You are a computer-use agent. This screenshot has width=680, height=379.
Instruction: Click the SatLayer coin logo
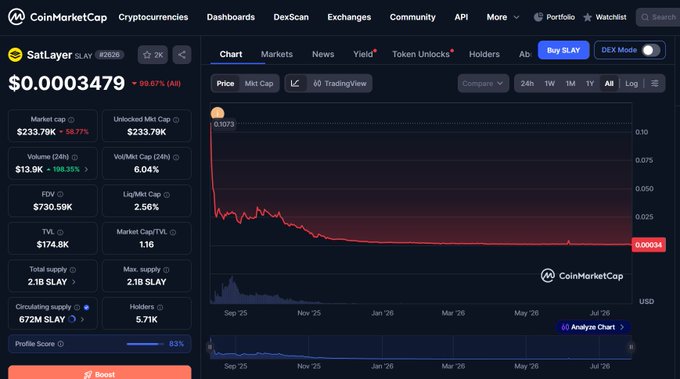click(15, 55)
